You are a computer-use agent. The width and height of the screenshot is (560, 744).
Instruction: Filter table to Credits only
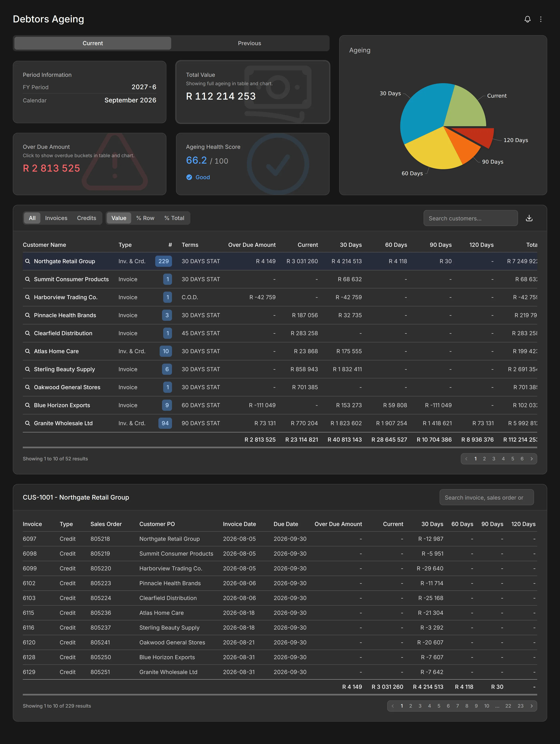coord(86,218)
